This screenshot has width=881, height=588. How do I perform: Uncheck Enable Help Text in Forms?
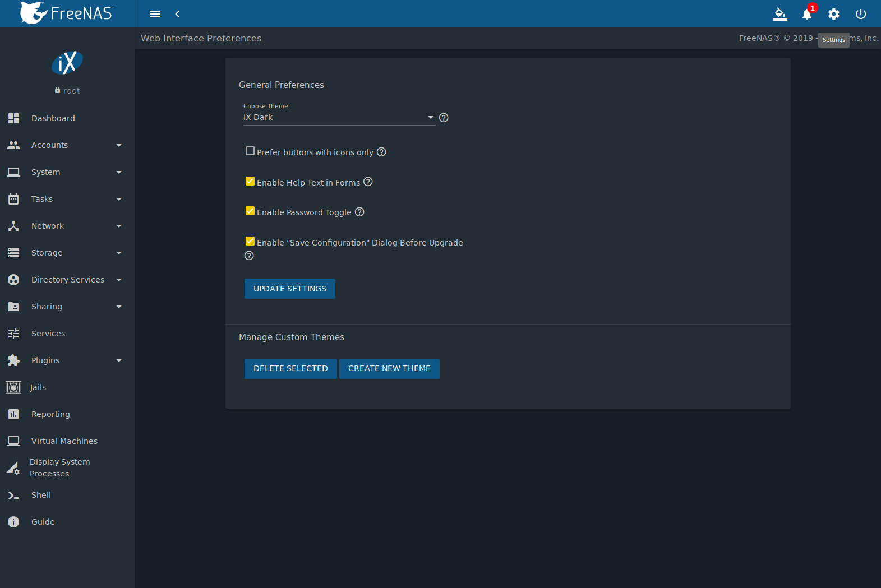(x=250, y=181)
